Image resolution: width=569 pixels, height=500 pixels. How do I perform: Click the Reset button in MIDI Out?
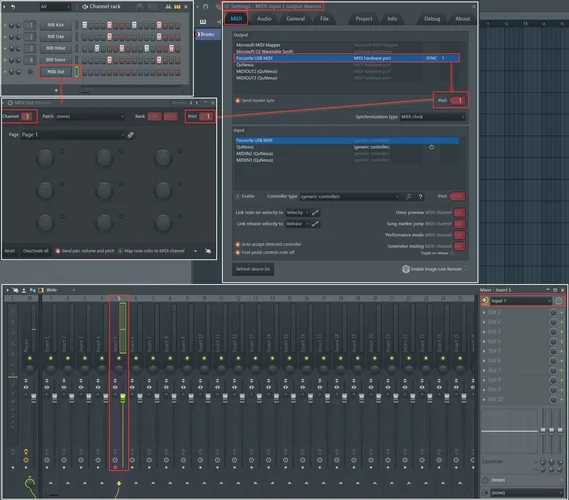(10, 251)
